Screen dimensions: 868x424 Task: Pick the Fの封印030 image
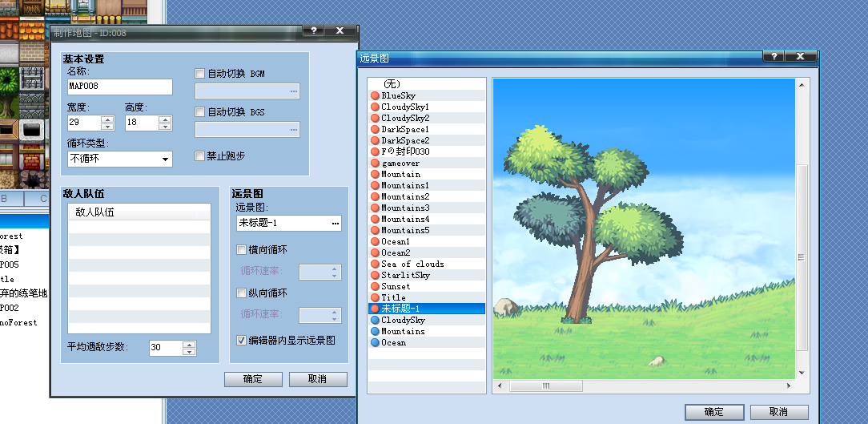click(426, 151)
